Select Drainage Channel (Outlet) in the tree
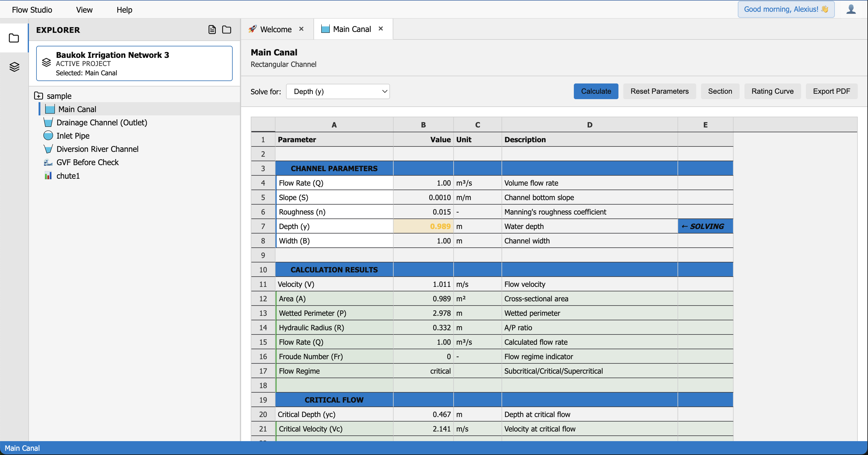The height and width of the screenshot is (455, 868). [x=102, y=122]
